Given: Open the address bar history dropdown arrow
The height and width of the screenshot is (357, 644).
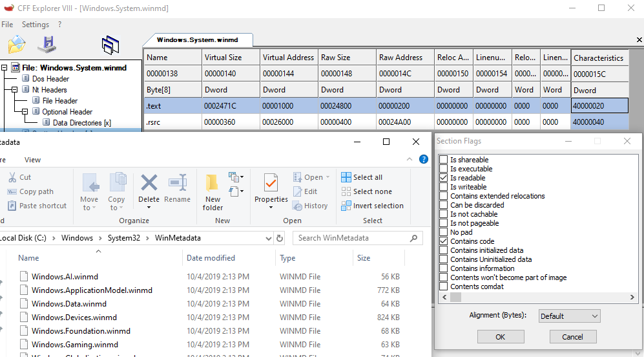Looking at the screenshot, I should click(x=268, y=238).
